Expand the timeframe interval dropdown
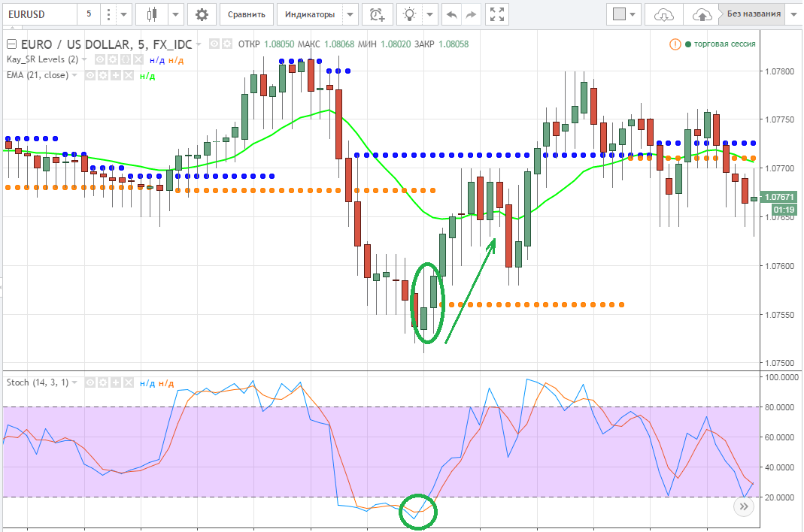Image resolution: width=804 pixels, height=532 pixels. pyautogui.click(x=109, y=14)
